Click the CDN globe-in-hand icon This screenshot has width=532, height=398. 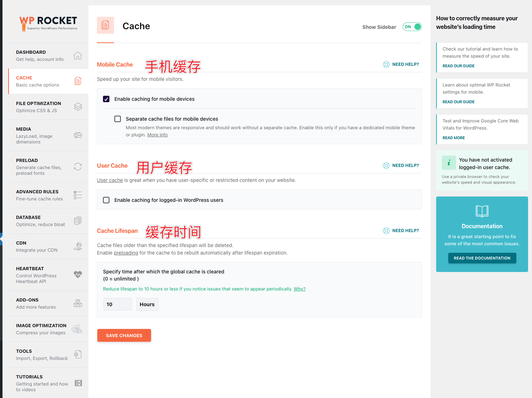[x=78, y=246]
